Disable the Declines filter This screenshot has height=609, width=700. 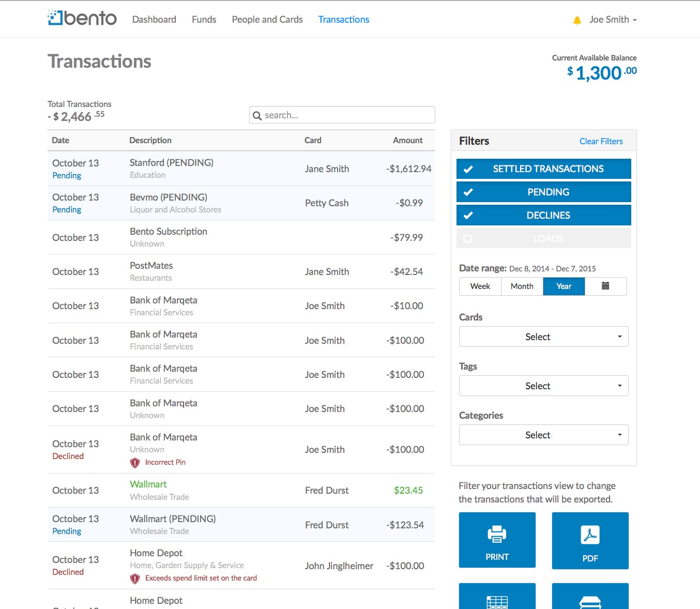543,215
